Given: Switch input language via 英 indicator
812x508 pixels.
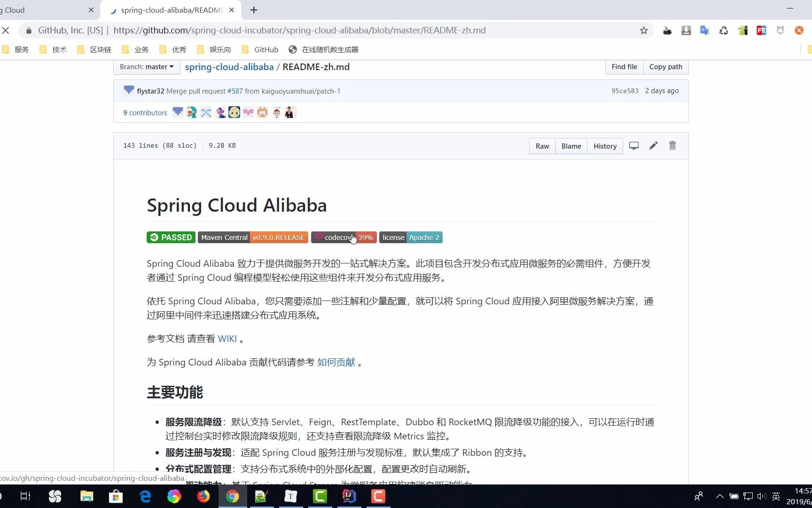Looking at the screenshot, I should [776, 496].
